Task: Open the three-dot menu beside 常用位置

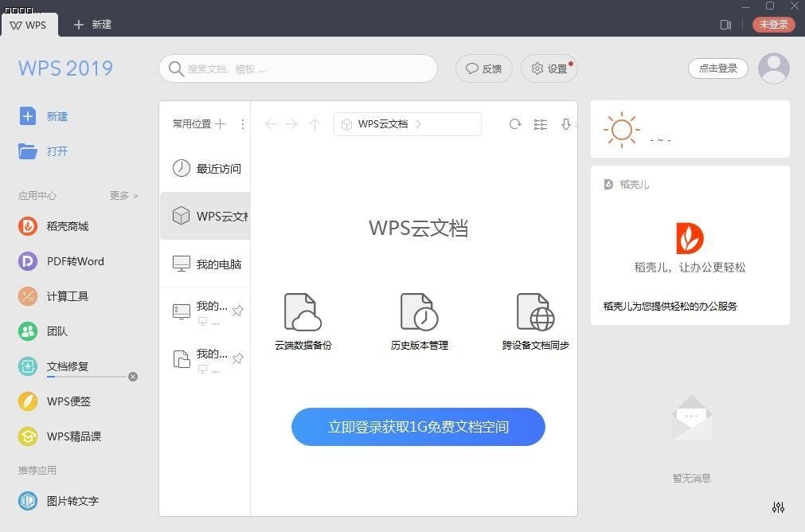Action: click(x=242, y=123)
